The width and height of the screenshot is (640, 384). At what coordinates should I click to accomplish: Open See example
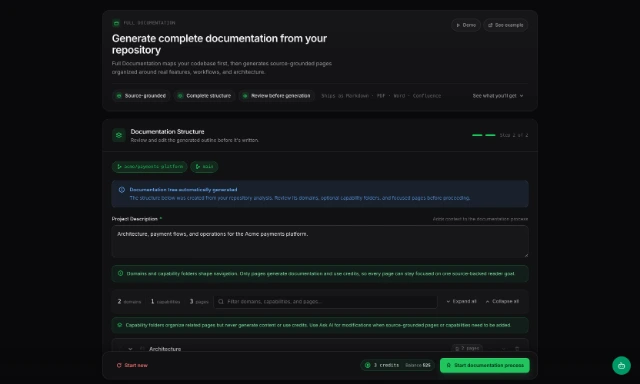505,25
